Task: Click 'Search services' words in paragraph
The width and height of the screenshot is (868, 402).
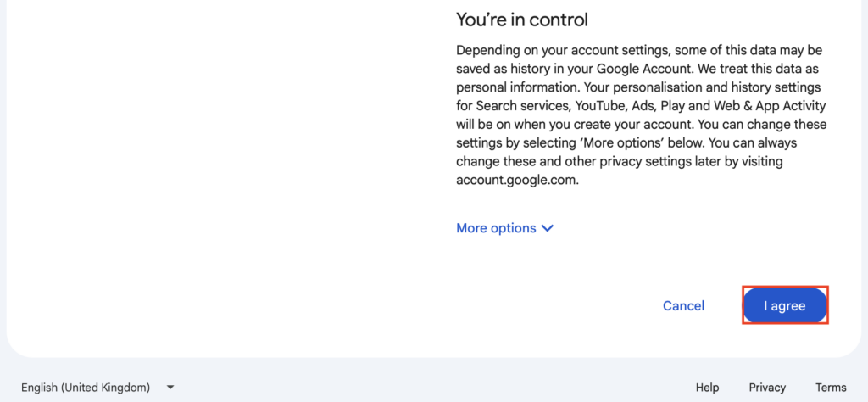Action: (515, 106)
